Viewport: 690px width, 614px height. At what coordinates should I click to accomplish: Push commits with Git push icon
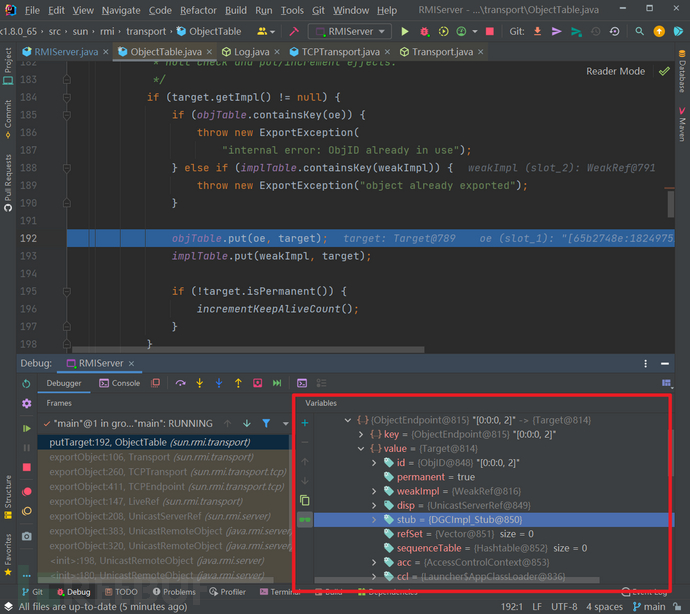point(576,31)
